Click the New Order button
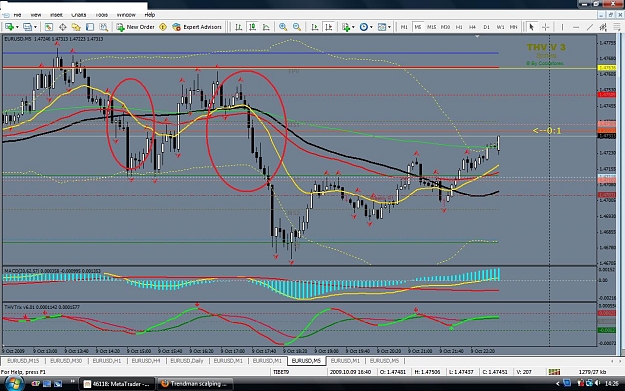The width and height of the screenshot is (625, 391). pyautogui.click(x=136, y=27)
